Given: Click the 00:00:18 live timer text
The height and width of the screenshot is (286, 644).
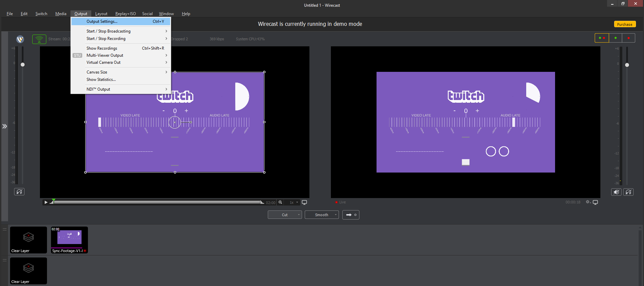Looking at the screenshot, I should click(x=573, y=202).
